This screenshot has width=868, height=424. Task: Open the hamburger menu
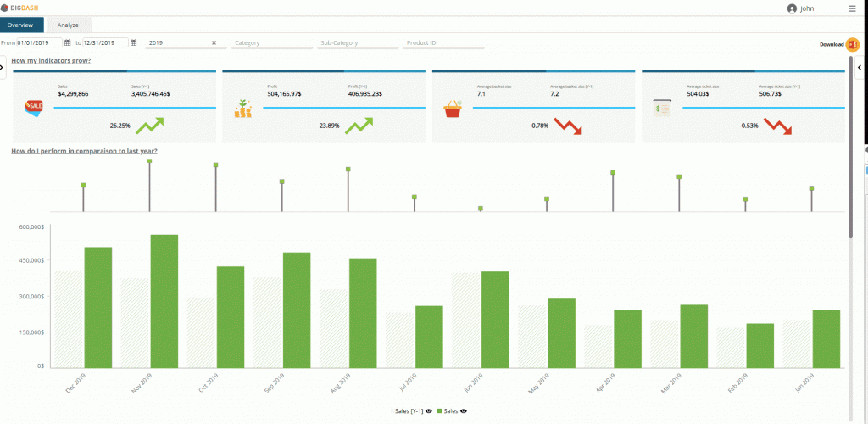[851, 8]
